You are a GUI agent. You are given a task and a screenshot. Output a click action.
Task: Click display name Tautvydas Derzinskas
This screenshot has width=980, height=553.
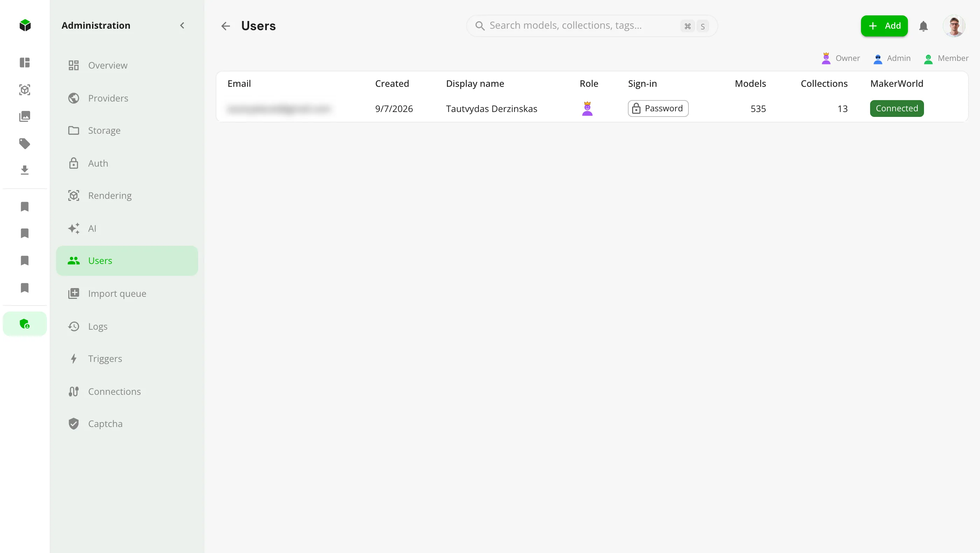(491, 109)
